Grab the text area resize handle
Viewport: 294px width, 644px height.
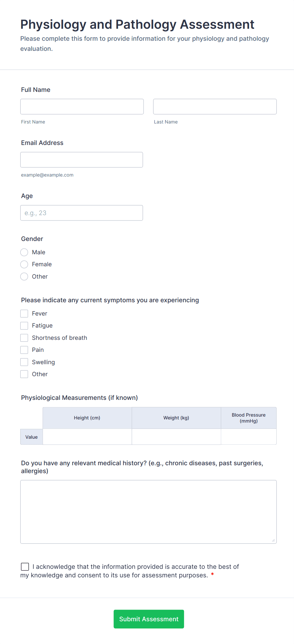(x=273, y=540)
